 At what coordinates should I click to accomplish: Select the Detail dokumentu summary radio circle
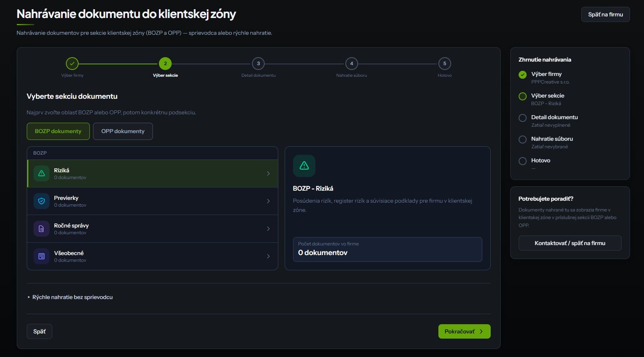(x=523, y=118)
